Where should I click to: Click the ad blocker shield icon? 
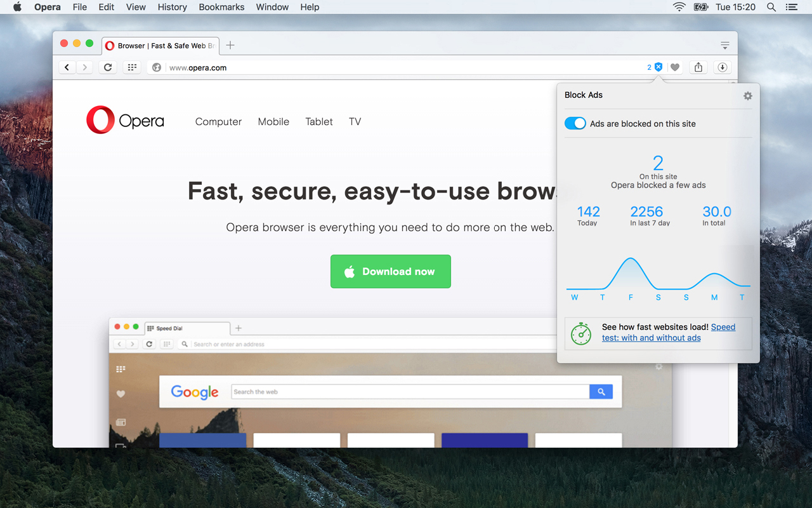[658, 67]
